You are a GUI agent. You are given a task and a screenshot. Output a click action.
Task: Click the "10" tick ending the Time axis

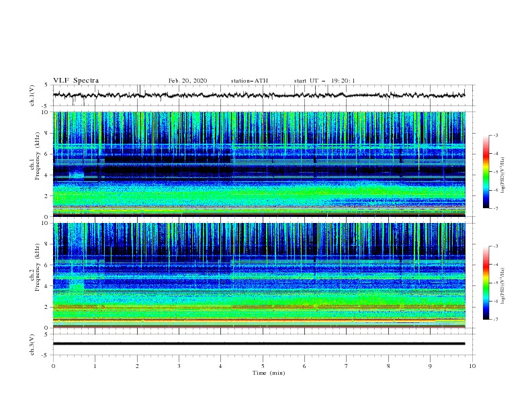pos(472,366)
